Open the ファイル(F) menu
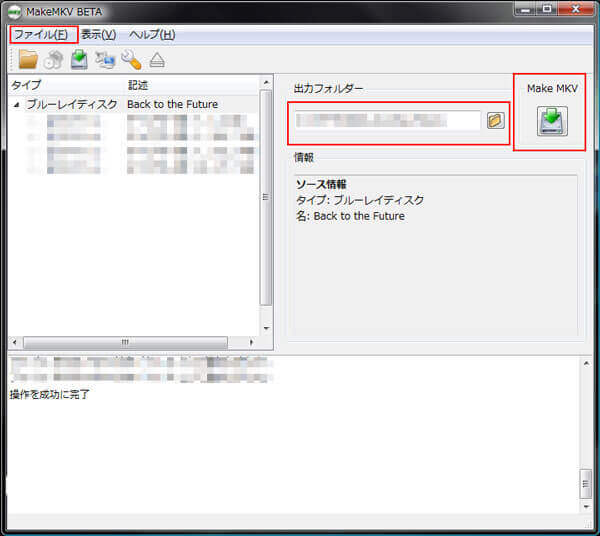Viewport: 600px width, 536px height. (41, 35)
